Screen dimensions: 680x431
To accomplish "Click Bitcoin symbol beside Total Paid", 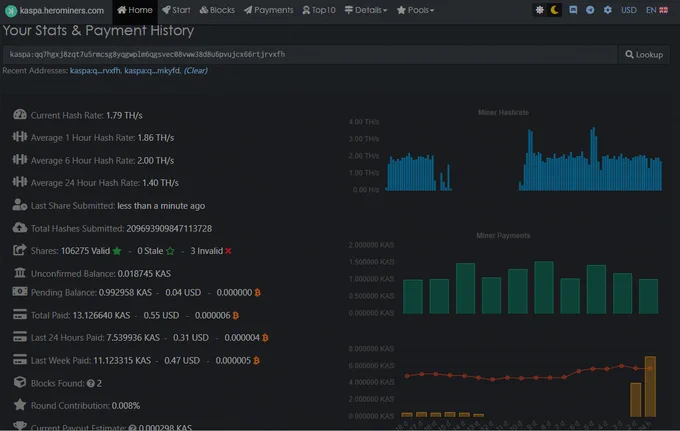I will 236,316.
